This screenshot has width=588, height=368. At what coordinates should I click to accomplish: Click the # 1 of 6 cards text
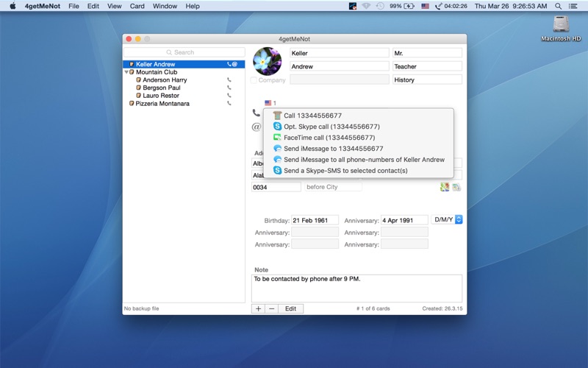(x=373, y=308)
